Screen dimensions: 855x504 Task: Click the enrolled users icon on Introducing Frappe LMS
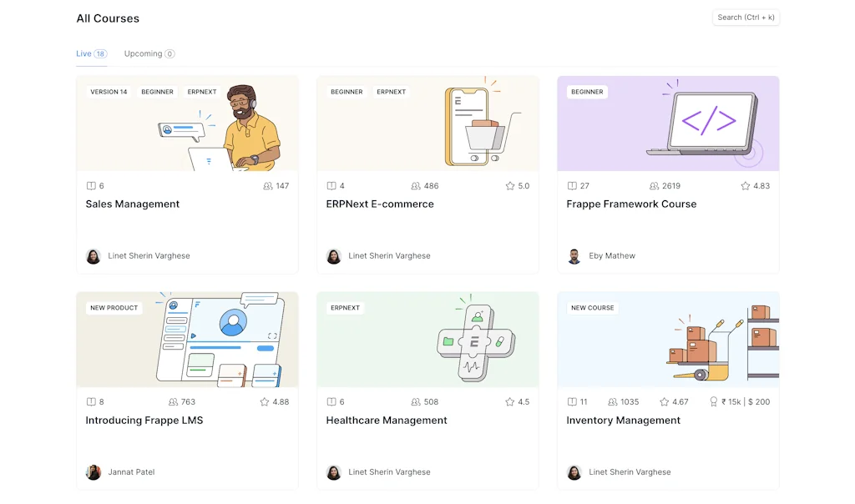click(x=174, y=402)
